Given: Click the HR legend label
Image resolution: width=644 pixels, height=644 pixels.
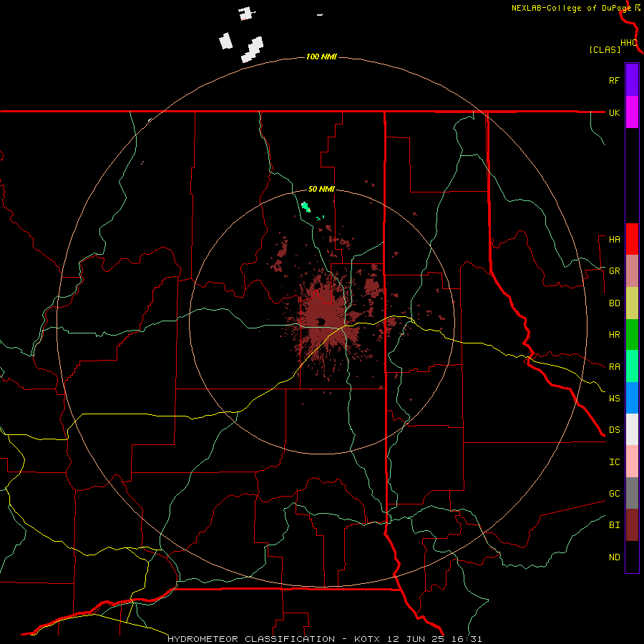Looking at the screenshot, I should pyautogui.click(x=614, y=335).
